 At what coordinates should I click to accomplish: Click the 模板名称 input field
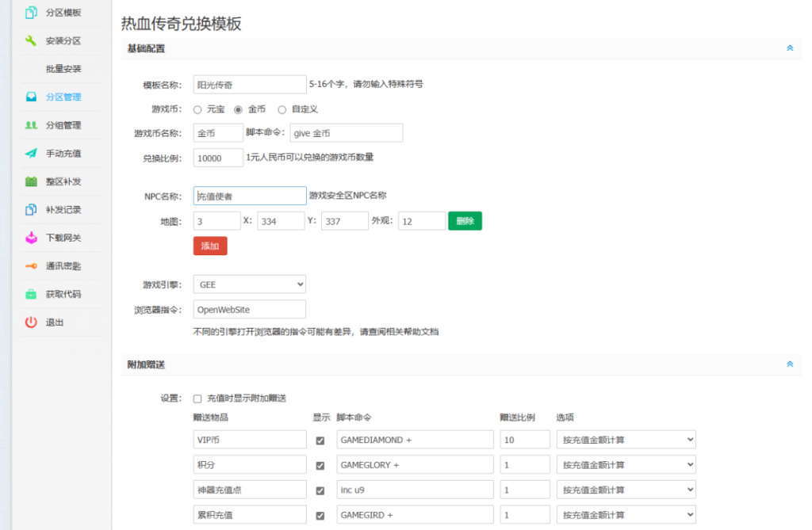[x=249, y=85]
